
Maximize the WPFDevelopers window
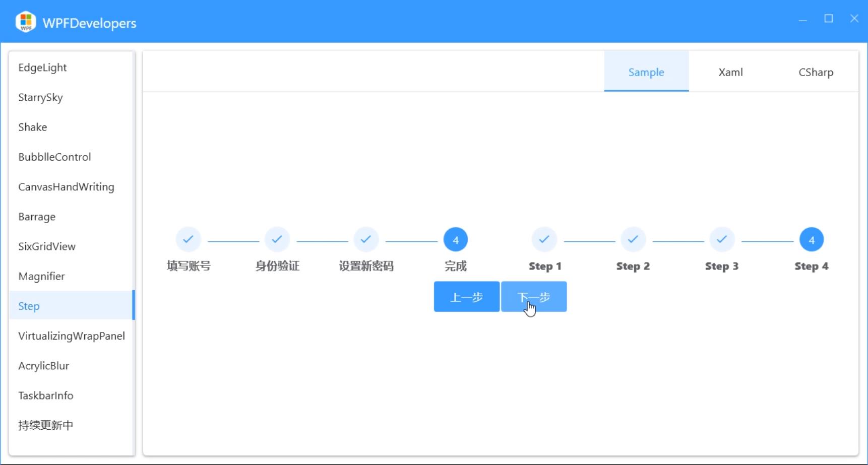click(829, 19)
